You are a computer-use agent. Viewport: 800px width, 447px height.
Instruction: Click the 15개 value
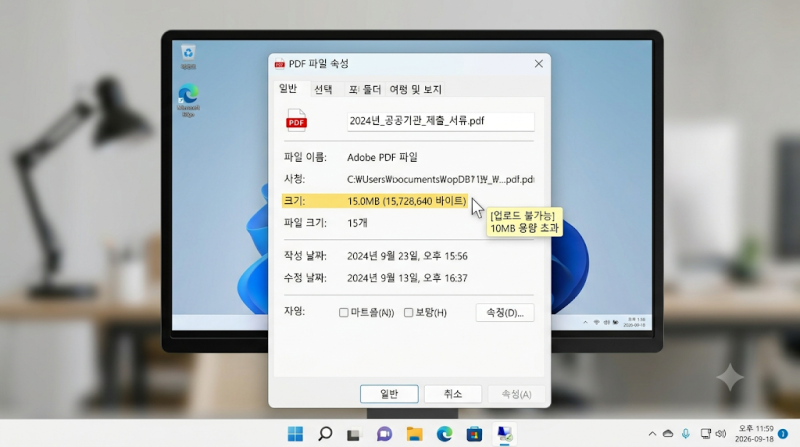tap(357, 223)
